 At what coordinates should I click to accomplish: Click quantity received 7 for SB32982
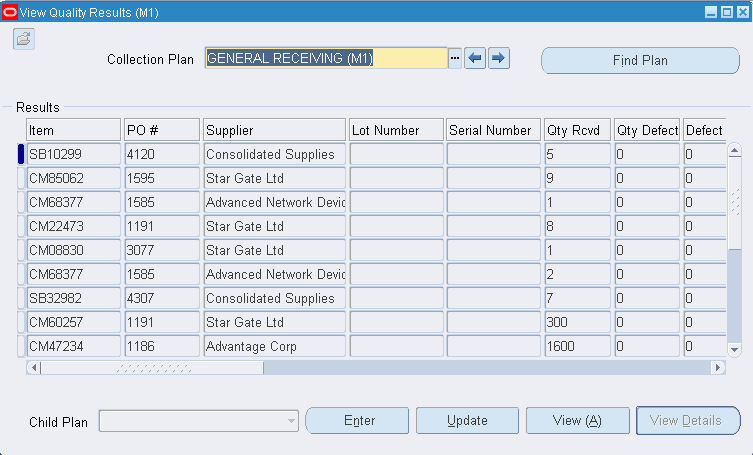577,298
